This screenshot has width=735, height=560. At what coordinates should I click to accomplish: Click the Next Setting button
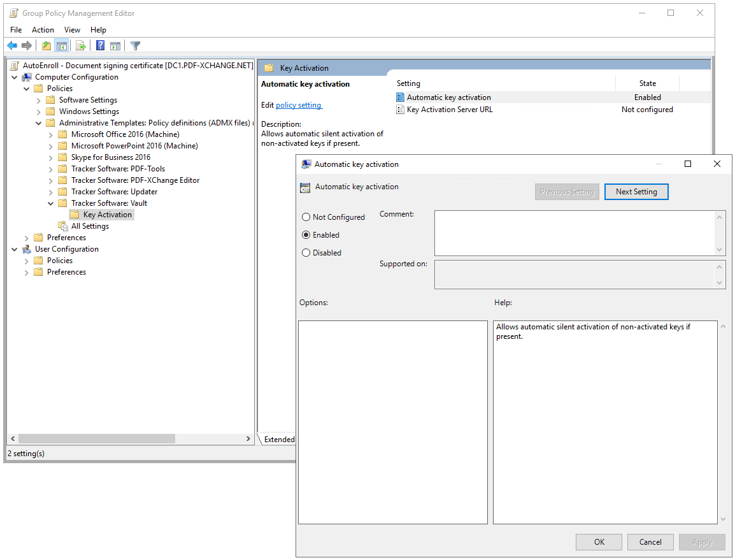coord(636,191)
